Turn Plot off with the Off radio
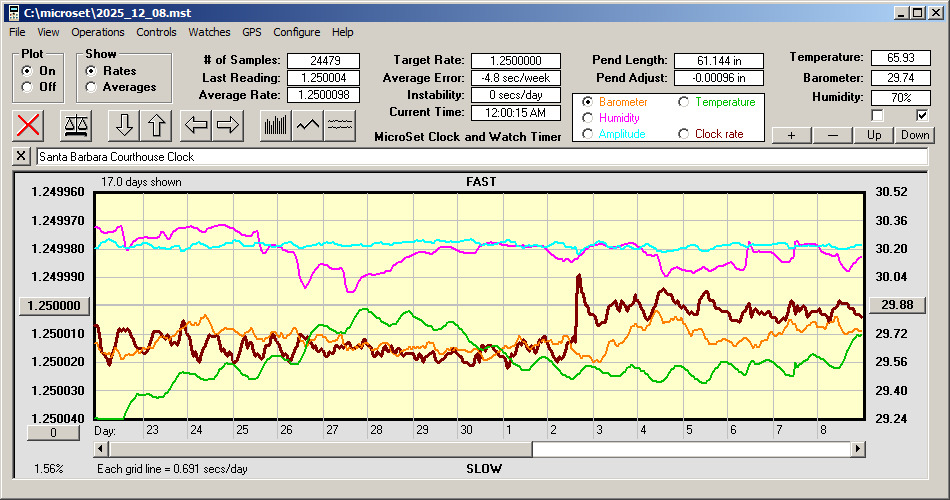This screenshot has width=950, height=500. tap(26, 87)
